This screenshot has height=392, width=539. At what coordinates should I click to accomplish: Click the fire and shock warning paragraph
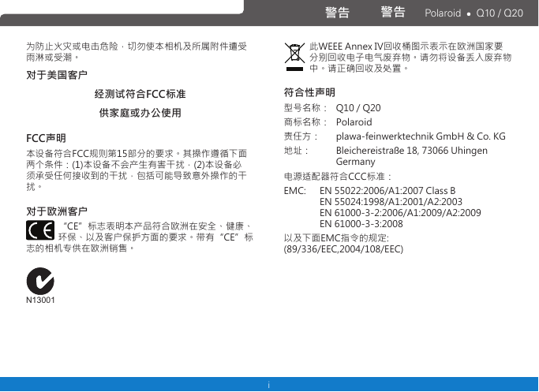coord(137,52)
